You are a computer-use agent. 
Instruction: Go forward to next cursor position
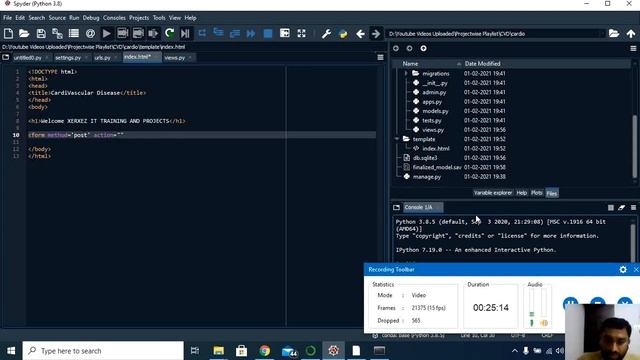point(376,33)
